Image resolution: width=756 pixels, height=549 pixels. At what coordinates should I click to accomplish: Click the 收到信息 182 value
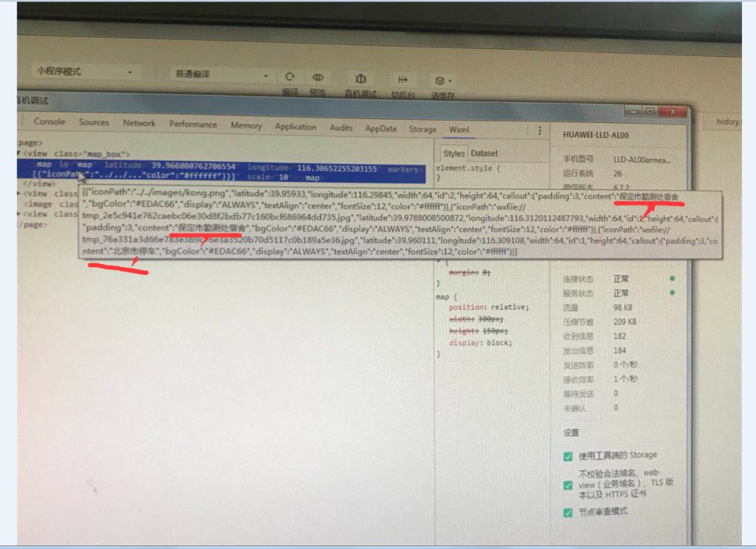click(x=619, y=336)
